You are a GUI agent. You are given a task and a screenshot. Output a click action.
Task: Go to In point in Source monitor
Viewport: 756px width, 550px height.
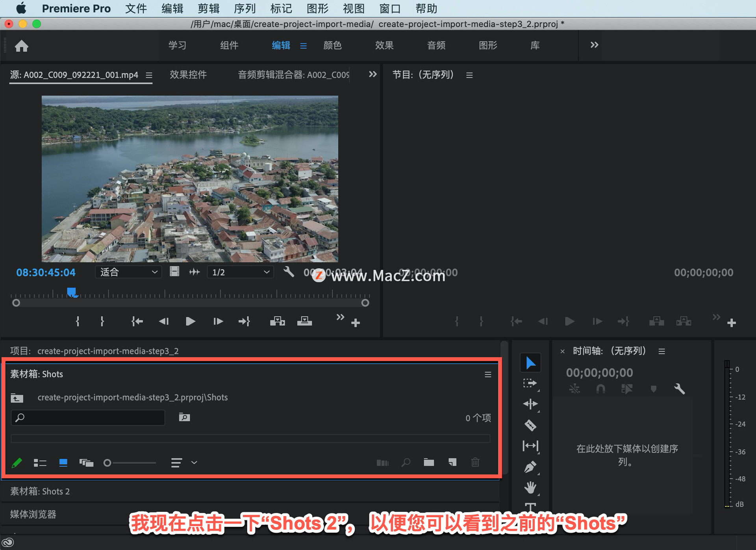[x=137, y=321]
